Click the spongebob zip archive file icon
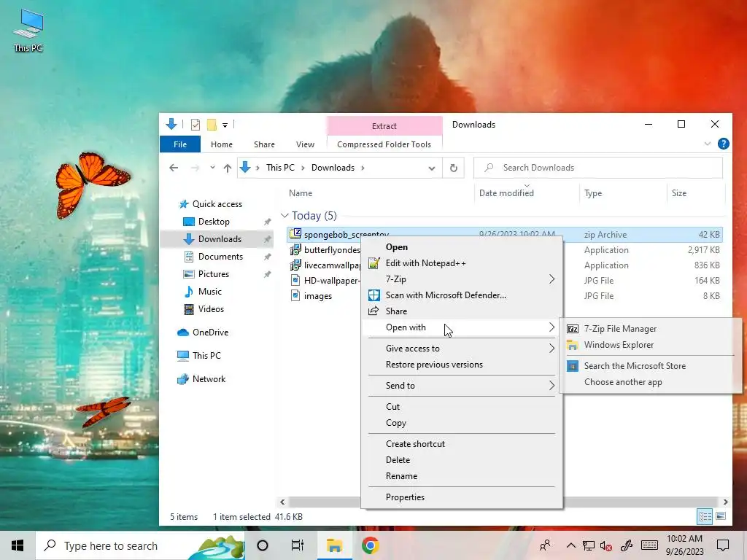The image size is (747, 560). pyautogui.click(x=295, y=234)
